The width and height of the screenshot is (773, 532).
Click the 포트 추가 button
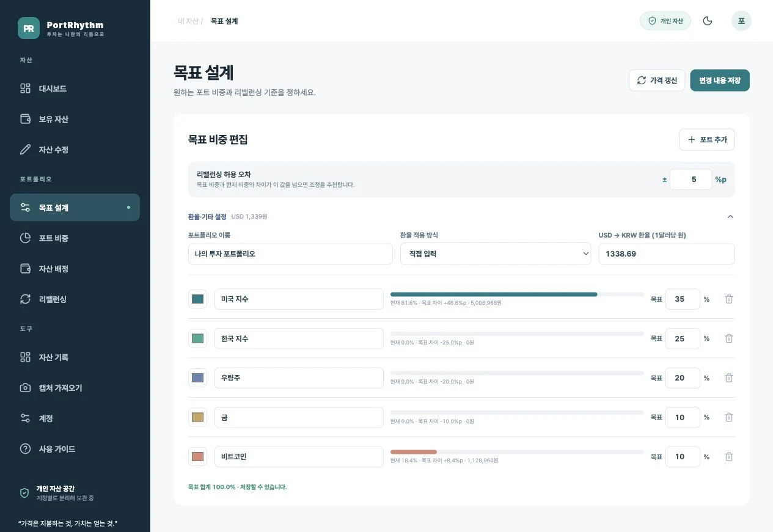point(707,140)
